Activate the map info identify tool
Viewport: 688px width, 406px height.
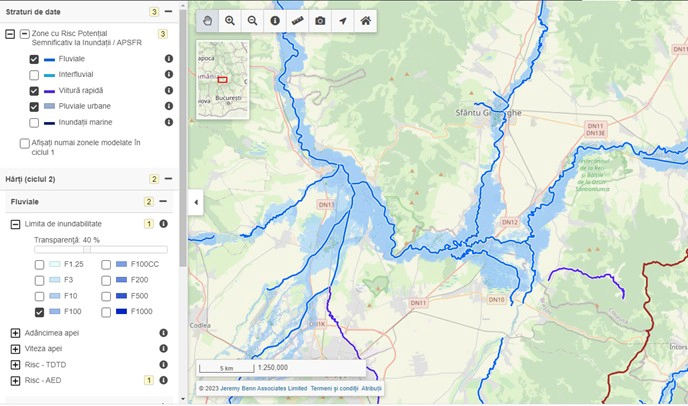click(275, 20)
